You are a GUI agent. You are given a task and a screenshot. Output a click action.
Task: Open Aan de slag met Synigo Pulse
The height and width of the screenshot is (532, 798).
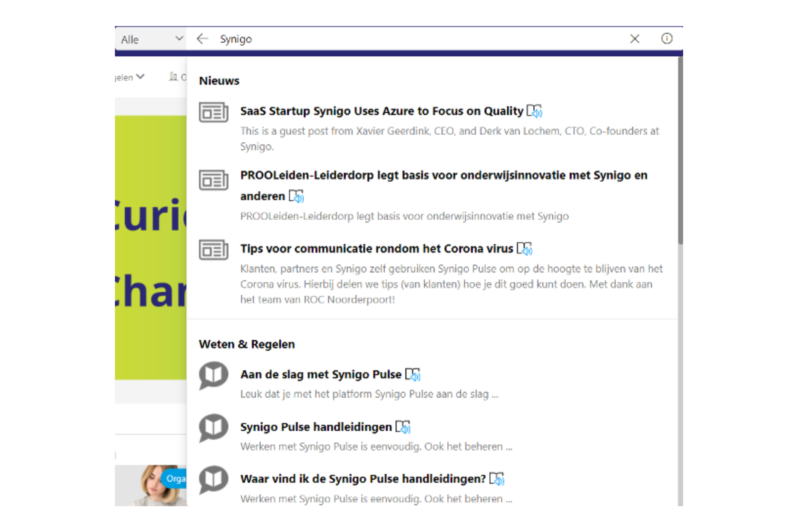pos(321,374)
